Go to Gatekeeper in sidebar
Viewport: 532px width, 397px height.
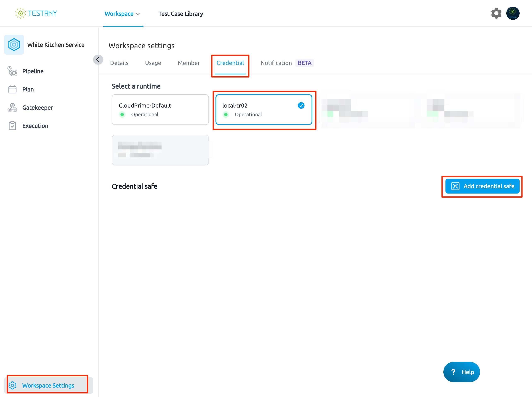pyautogui.click(x=37, y=108)
